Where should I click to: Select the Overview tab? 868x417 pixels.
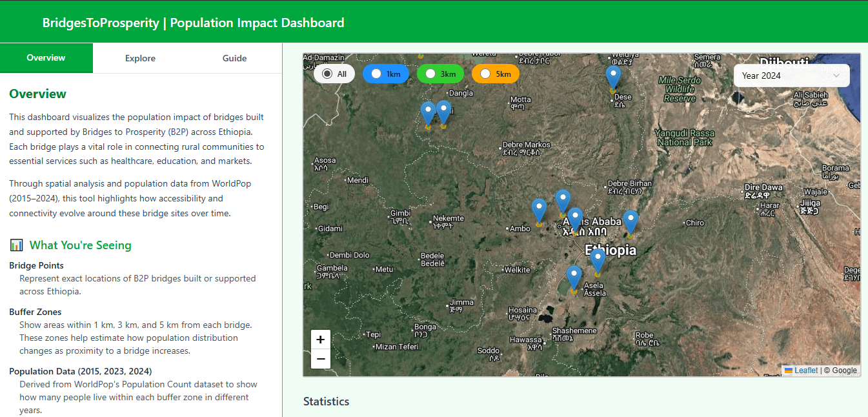tap(46, 58)
